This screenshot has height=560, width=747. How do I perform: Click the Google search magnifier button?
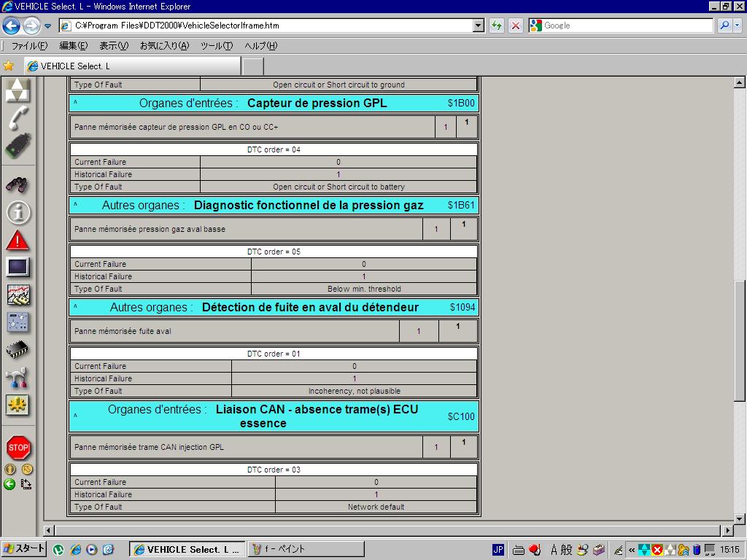pyautogui.click(x=724, y=26)
